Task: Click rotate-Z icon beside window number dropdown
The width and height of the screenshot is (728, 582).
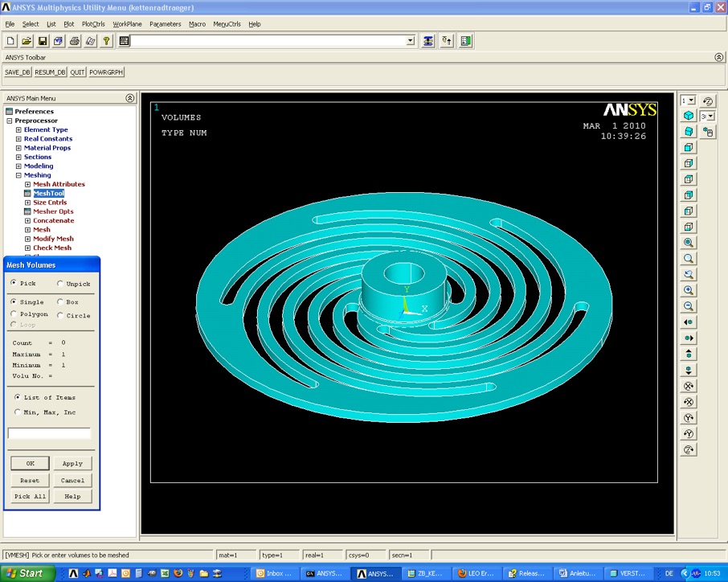Action: (x=708, y=100)
